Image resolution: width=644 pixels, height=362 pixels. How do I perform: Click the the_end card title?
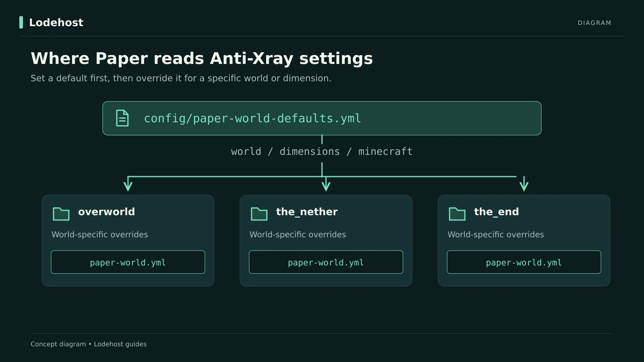click(496, 212)
